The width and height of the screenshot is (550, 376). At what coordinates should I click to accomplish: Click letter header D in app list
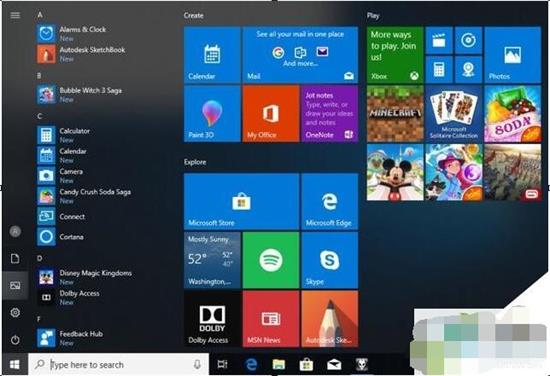39,258
